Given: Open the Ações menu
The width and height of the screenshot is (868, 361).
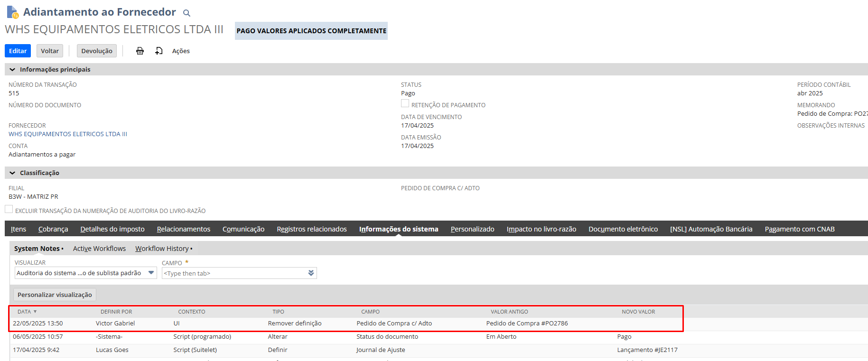Looking at the screenshot, I should click(181, 51).
